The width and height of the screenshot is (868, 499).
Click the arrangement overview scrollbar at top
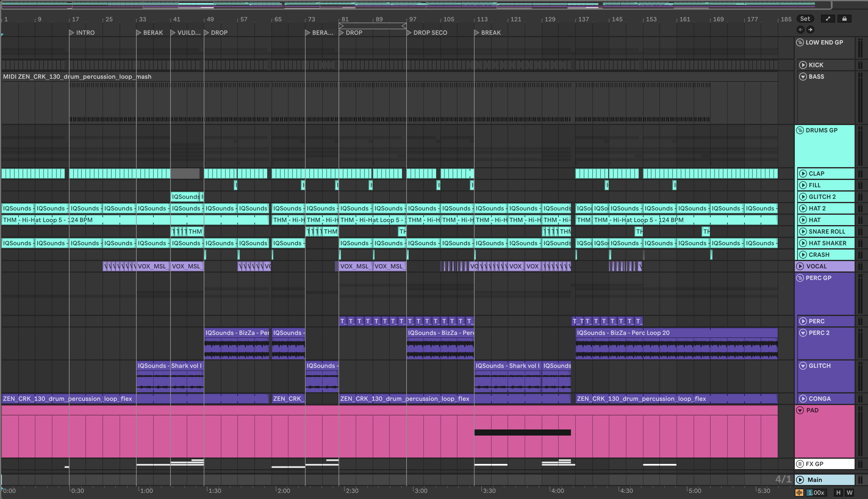pos(416,5)
